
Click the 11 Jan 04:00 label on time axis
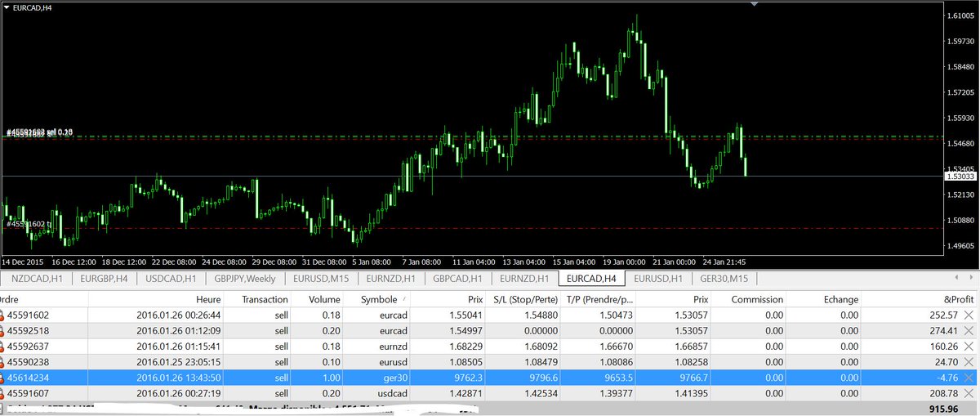(x=475, y=262)
